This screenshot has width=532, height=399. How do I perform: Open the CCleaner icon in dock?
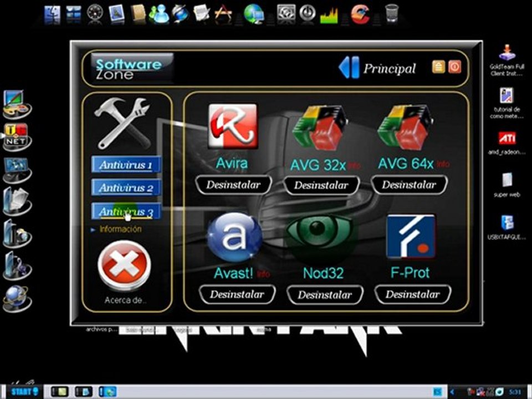[360, 14]
